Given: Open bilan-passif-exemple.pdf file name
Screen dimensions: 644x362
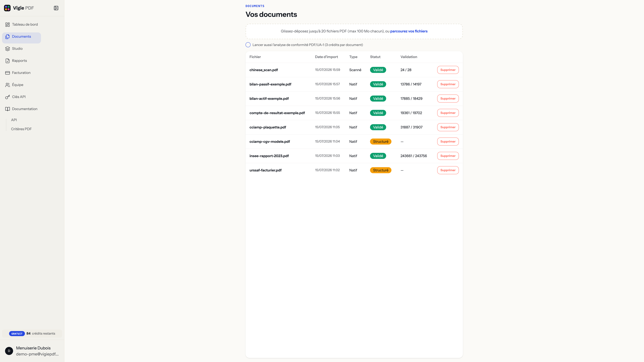Looking at the screenshot, I should pos(270,84).
